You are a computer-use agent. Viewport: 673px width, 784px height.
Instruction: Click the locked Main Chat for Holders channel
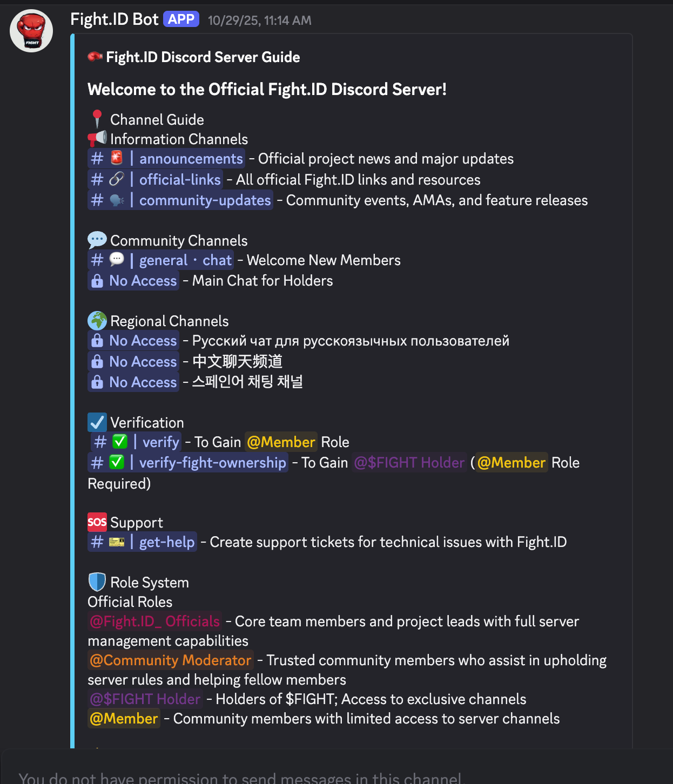pyautogui.click(x=133, y=281)
